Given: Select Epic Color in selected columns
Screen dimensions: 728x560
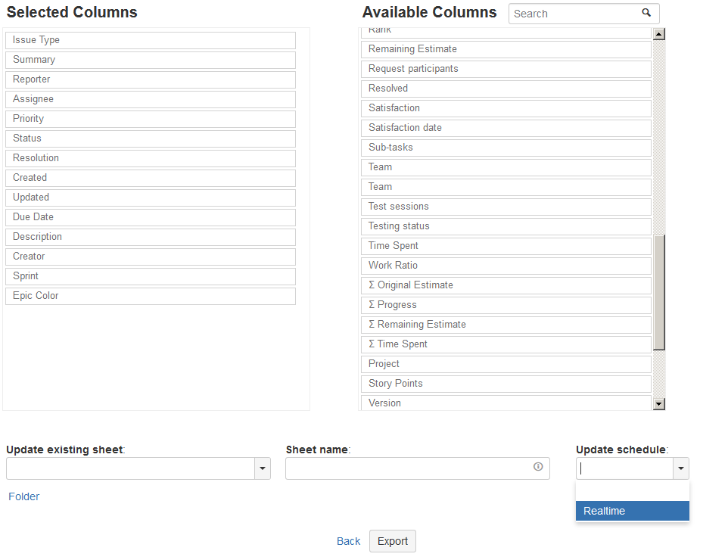Looking at the screenshot, I should pyautogui.click(x=150, y=296).
